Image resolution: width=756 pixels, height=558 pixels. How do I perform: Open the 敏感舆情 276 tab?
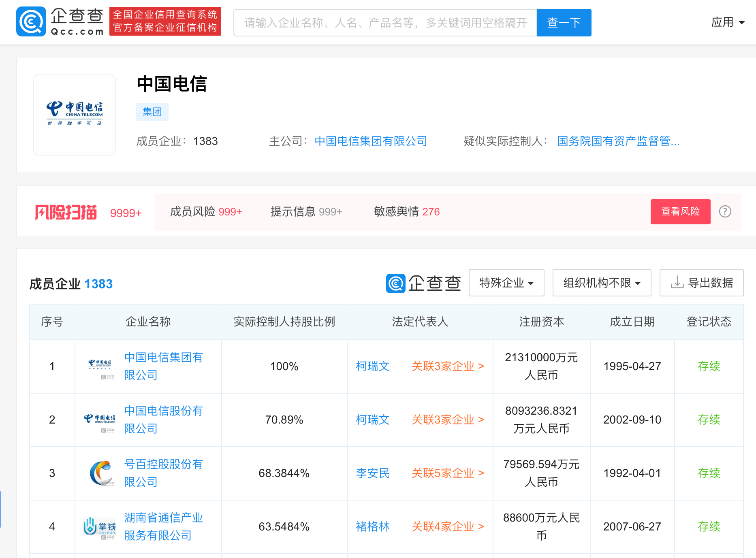click(x=406, y=212)
